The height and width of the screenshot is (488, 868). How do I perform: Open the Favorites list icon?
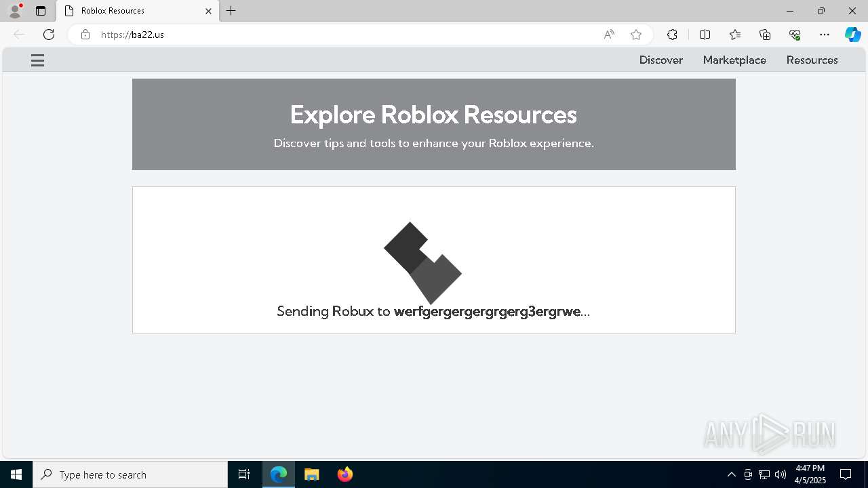[735, 35]
